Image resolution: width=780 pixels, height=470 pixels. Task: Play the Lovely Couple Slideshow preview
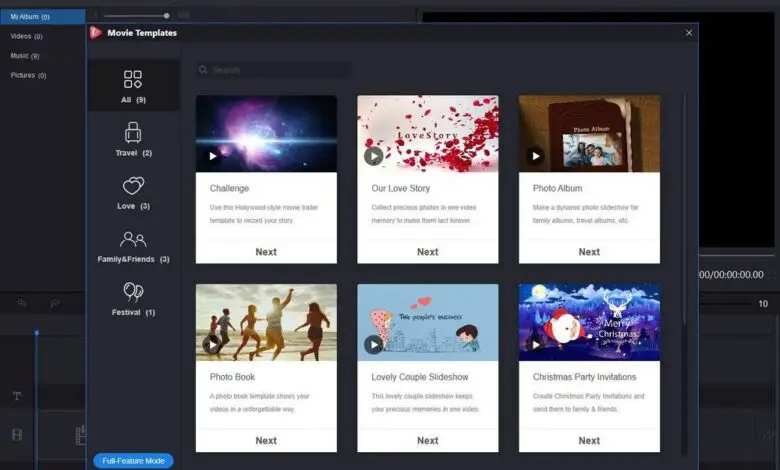tap(374, 345)
